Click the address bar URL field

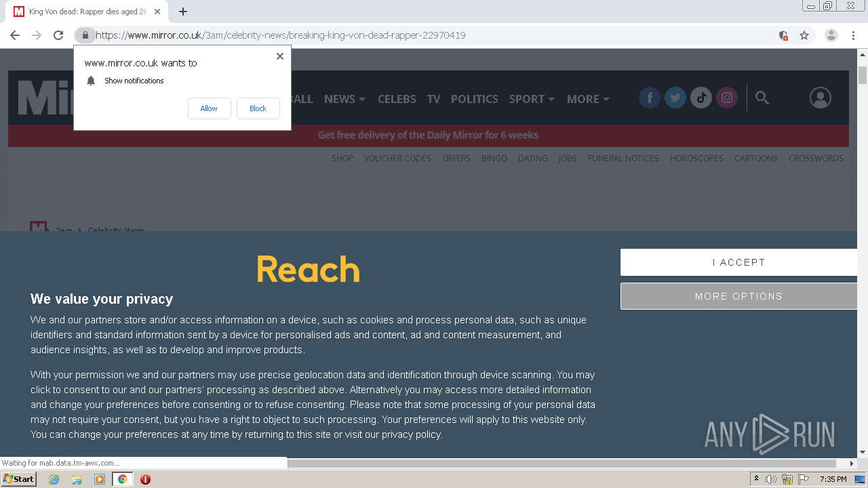(434, 35)
